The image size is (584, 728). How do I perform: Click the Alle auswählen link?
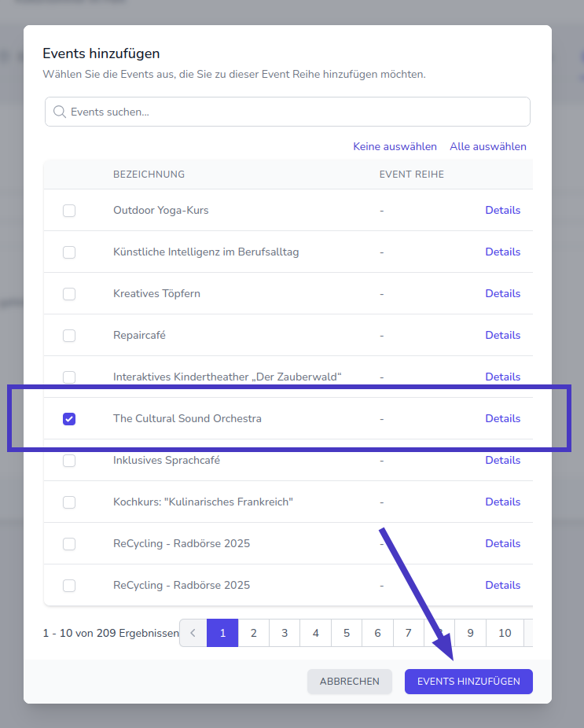(x=488, y=146)
